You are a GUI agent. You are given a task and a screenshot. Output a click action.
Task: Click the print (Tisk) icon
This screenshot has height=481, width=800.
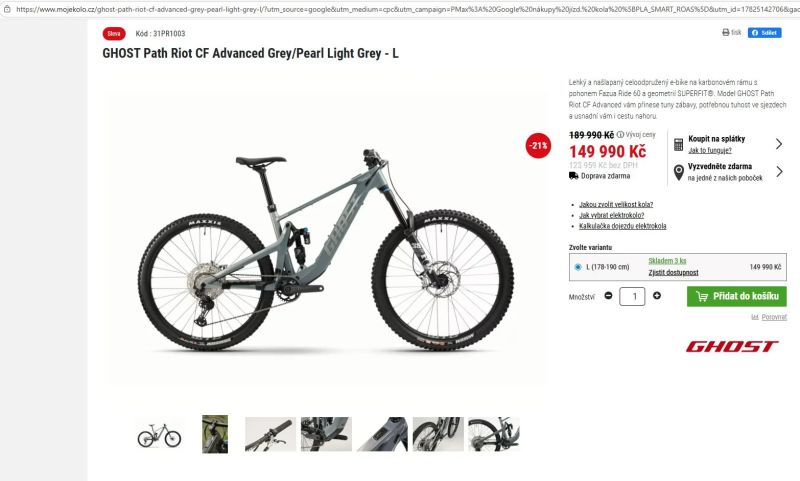coord(726,33)
